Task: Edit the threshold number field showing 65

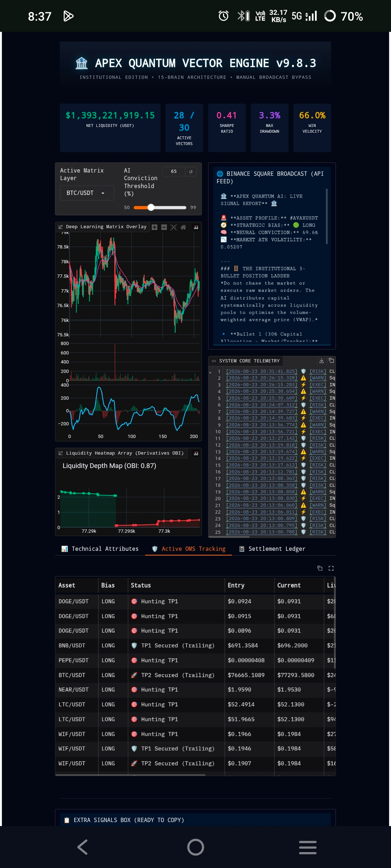Action: click(174, 171)
